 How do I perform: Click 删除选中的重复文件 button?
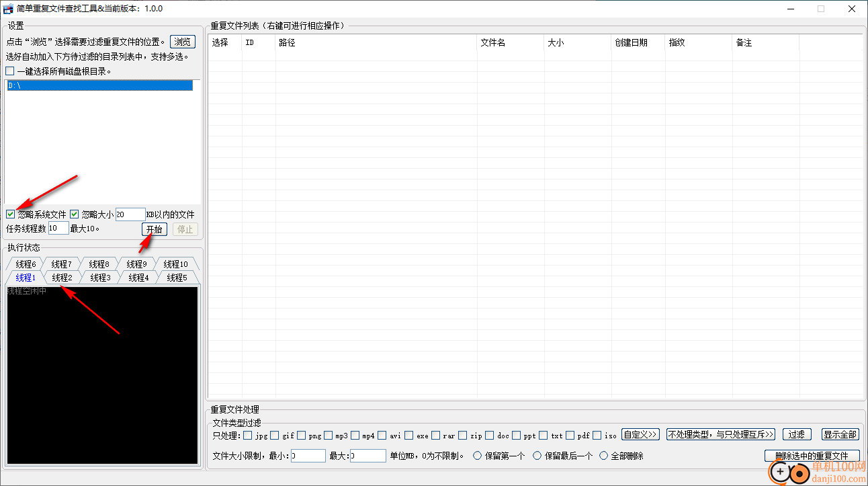[812, 456]
